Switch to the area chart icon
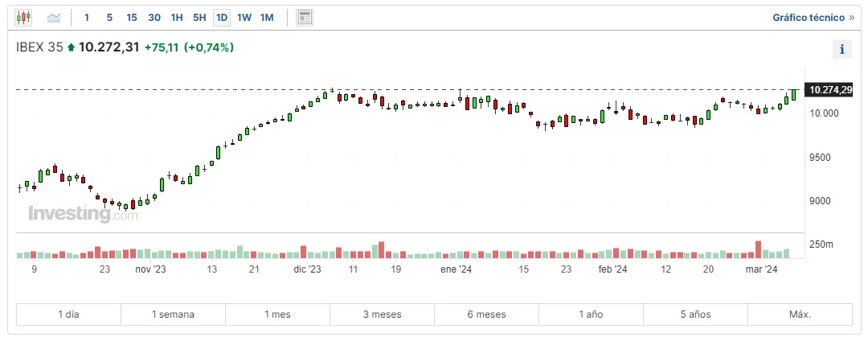The height and width of the screenshot is (341, 868). click(54, 17)
